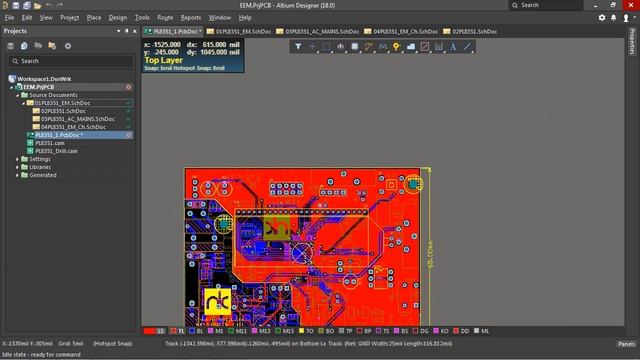Open the Align objects bar-chart tool
Viewport: 640px width, 360px height.
click(x=340, y=47)
